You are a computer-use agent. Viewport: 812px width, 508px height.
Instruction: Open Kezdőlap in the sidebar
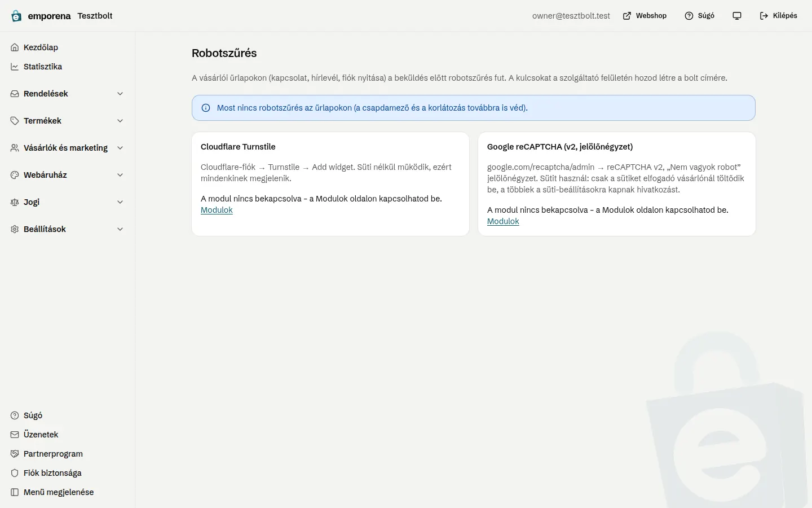point(68,47)
